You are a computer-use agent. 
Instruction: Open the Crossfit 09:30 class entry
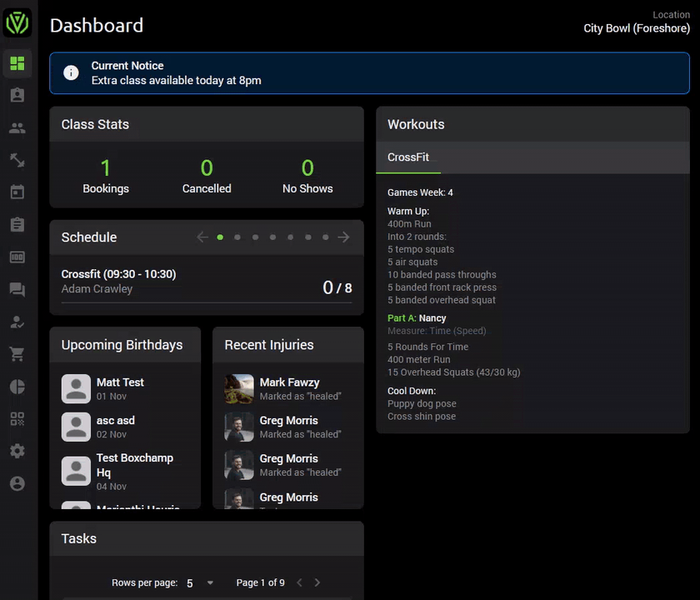[x=207, y=282]
